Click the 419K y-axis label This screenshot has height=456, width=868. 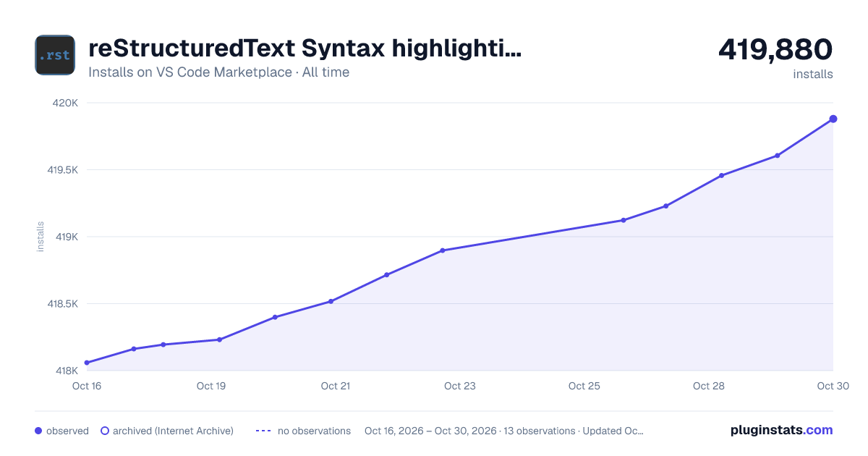tap(67, 237)
